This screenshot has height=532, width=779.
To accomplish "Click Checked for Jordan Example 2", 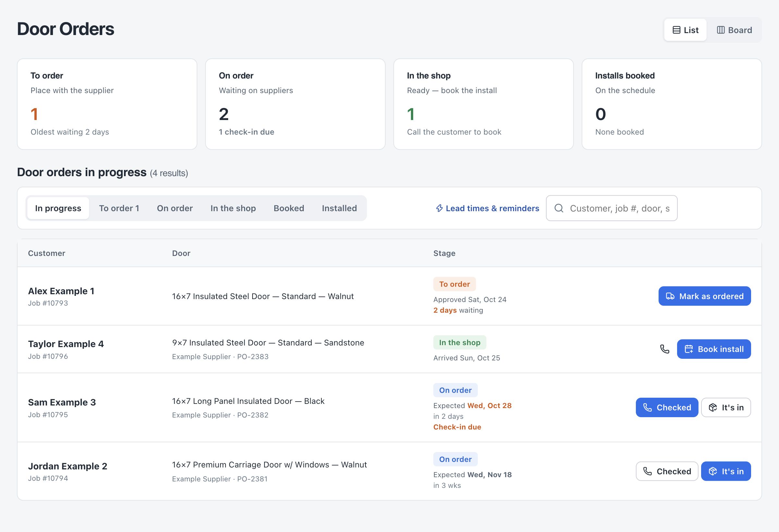I will pos(667,471).
